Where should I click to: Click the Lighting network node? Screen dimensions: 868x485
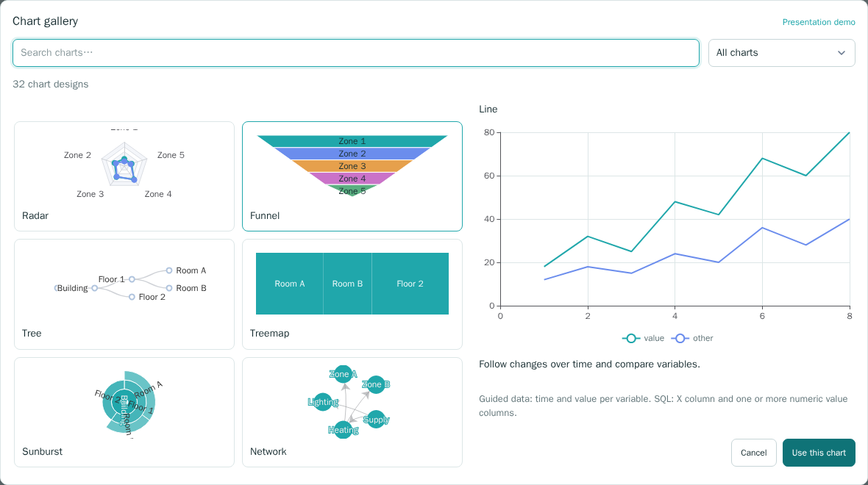323,402
